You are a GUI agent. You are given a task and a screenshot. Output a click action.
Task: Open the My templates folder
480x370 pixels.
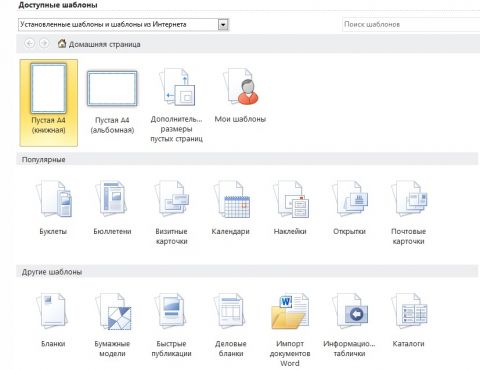click(240, 95)
